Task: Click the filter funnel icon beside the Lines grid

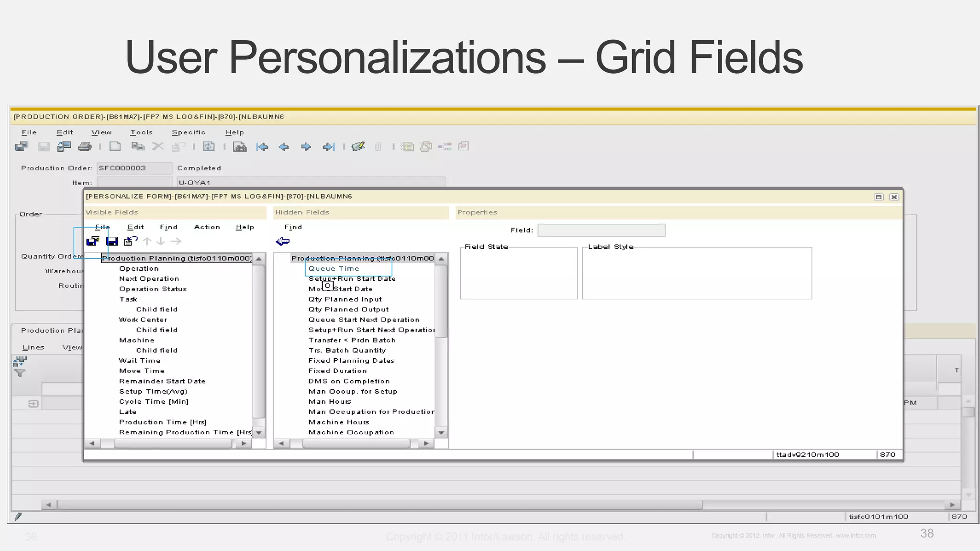Action: [x=20, y=373]
